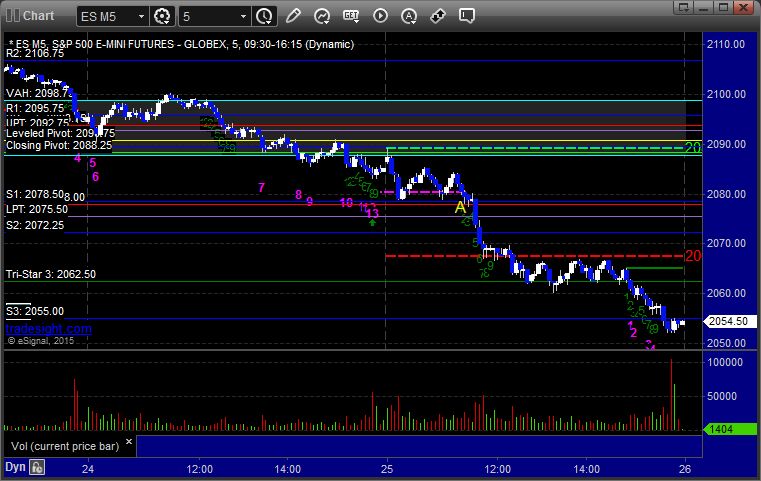Image resolution: width=761 pixels, height=481 pixels.
Task: Expand the interval dropdown showing 5
Action: 244,17
